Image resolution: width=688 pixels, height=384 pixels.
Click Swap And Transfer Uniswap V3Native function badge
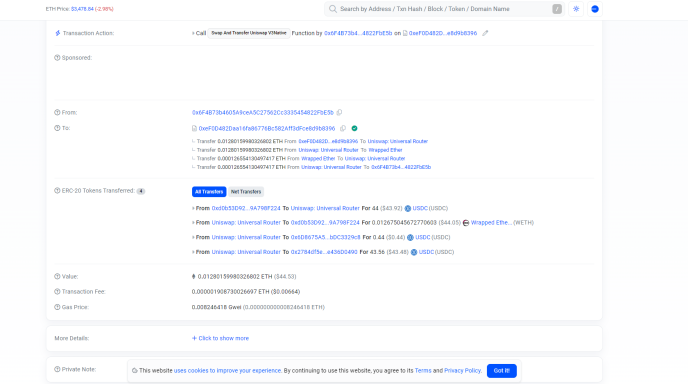249,33
